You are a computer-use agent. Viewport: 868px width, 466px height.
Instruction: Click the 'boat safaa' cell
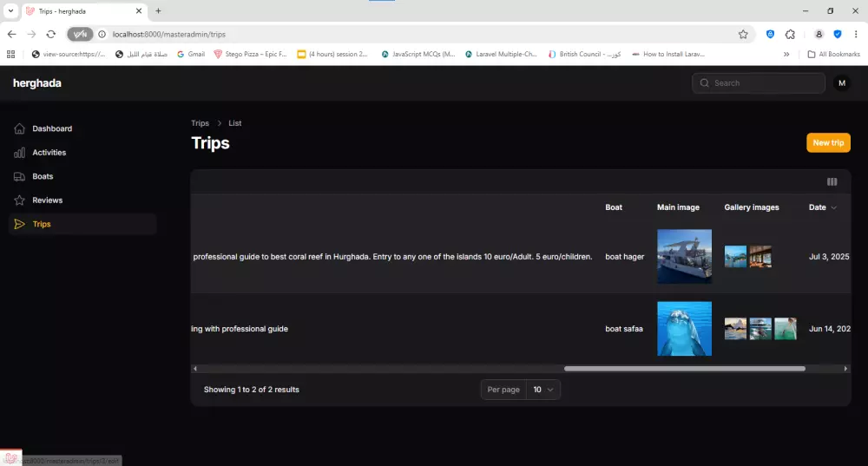(624, 329)
